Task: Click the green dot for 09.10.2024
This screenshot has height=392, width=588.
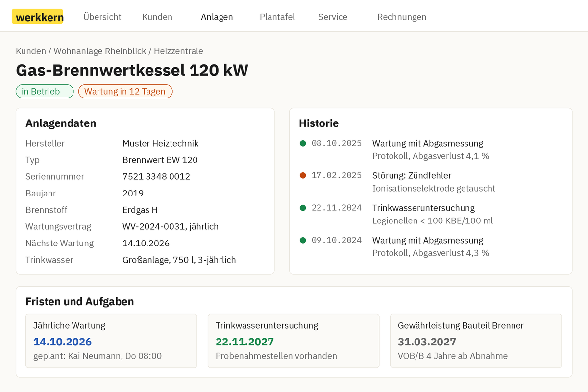Action: click(x=303, y=240)
